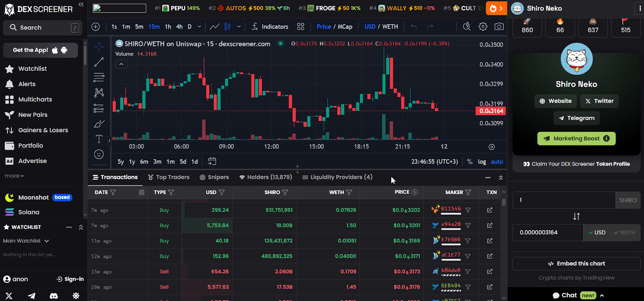Image resolution: width=644 pixels, height=301 pixels.
Task: Select the patterns drawing tool
Action: pos(99,93)
